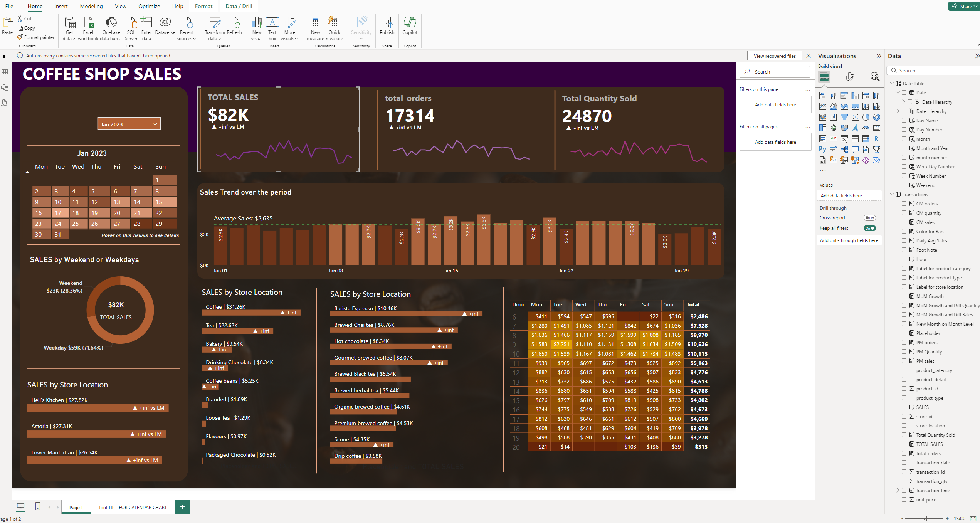The width and height of the screenshot is (980, 523).
Task: Adjust the zoom slider in status bar
Action: click(926, 518)
